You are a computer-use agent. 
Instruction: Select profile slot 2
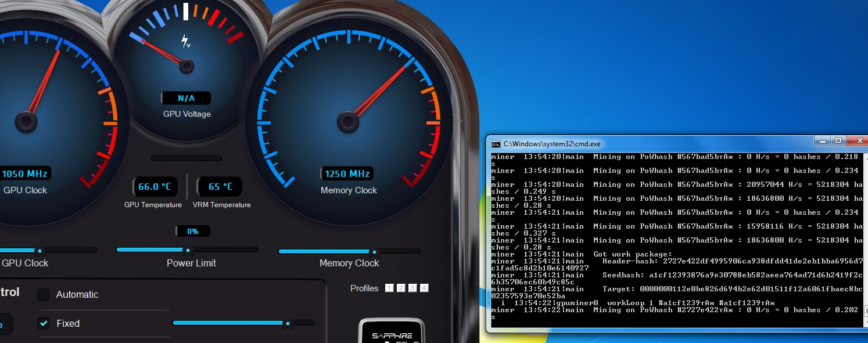401,288
